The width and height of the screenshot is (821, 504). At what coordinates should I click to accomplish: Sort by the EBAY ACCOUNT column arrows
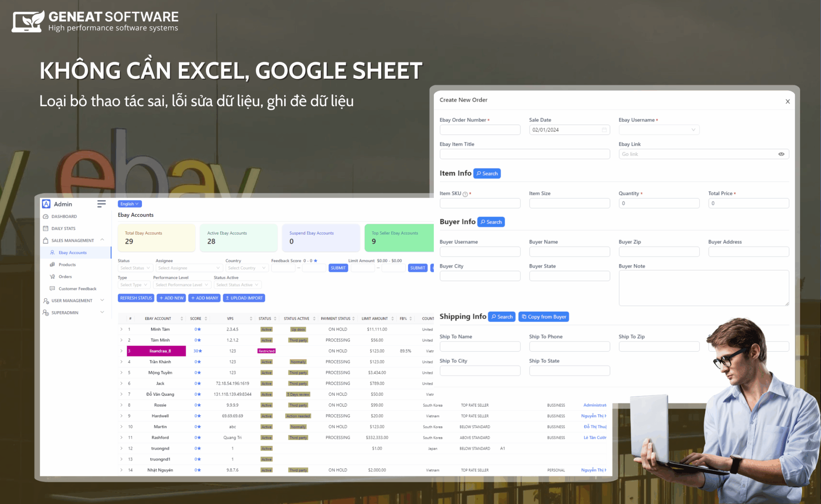coord(182,319)
